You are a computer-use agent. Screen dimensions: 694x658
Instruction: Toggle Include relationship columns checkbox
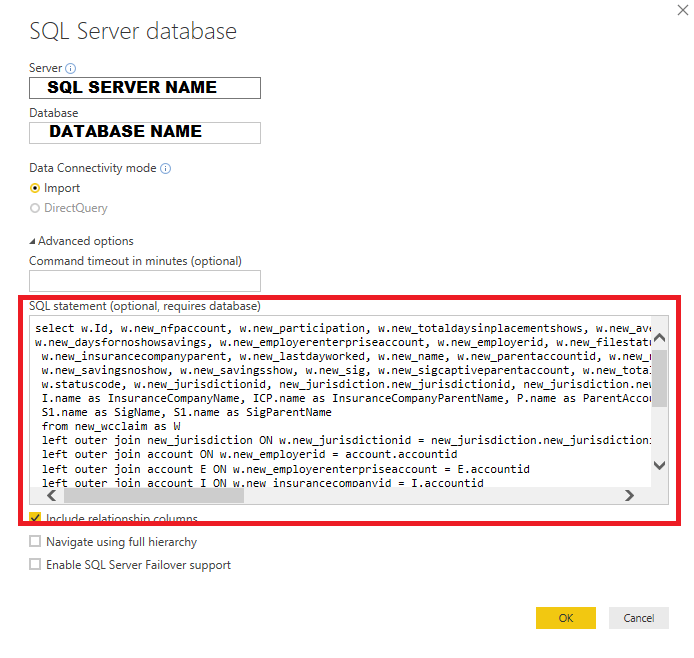(x=35, y=518)
